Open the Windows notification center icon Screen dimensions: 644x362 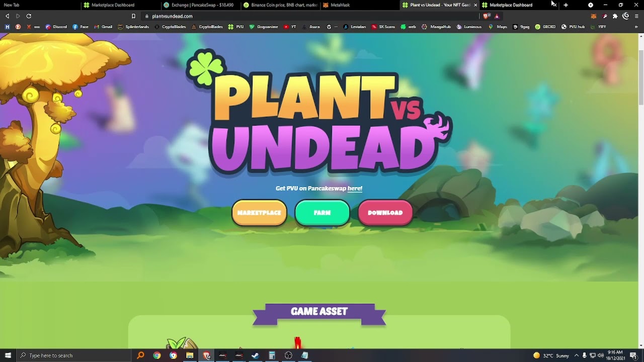(633, 355)
